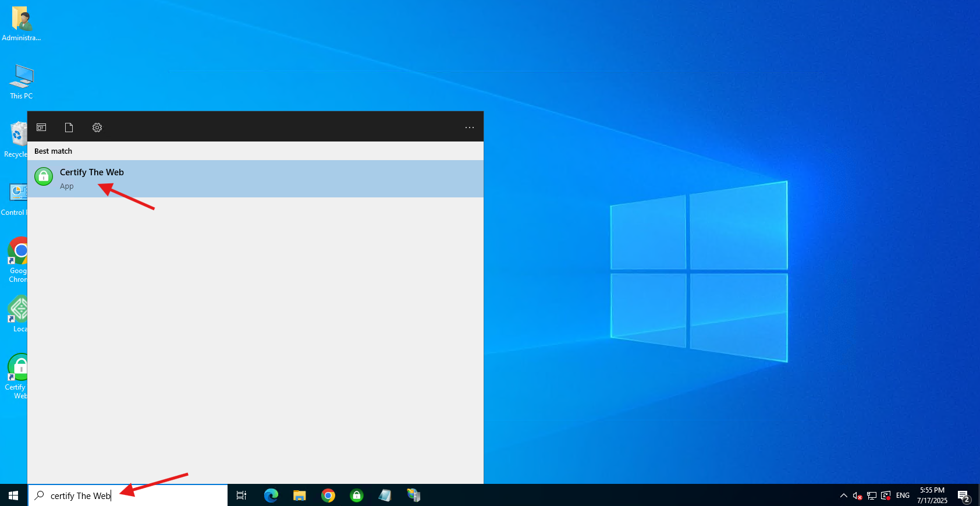Image resolution: width=980 pixels, height=506 pixels.
Task: Open File Explorer from the taskbar
Action: click(299, 496)
